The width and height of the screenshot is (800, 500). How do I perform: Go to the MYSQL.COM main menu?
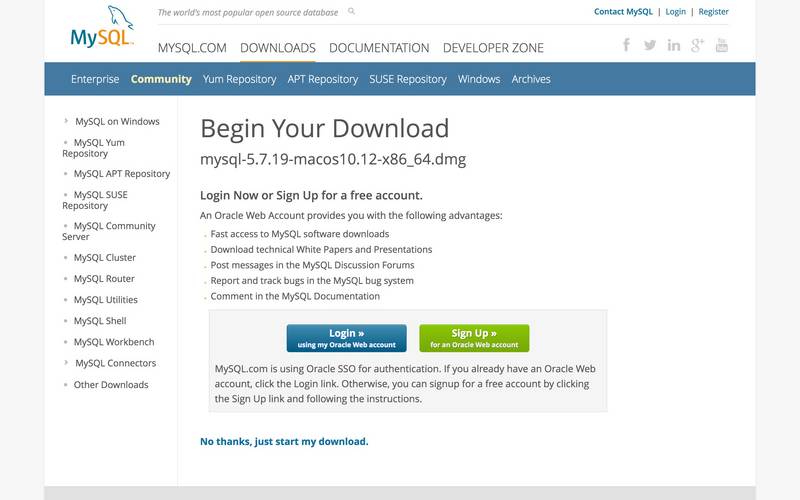click(192, 48)
